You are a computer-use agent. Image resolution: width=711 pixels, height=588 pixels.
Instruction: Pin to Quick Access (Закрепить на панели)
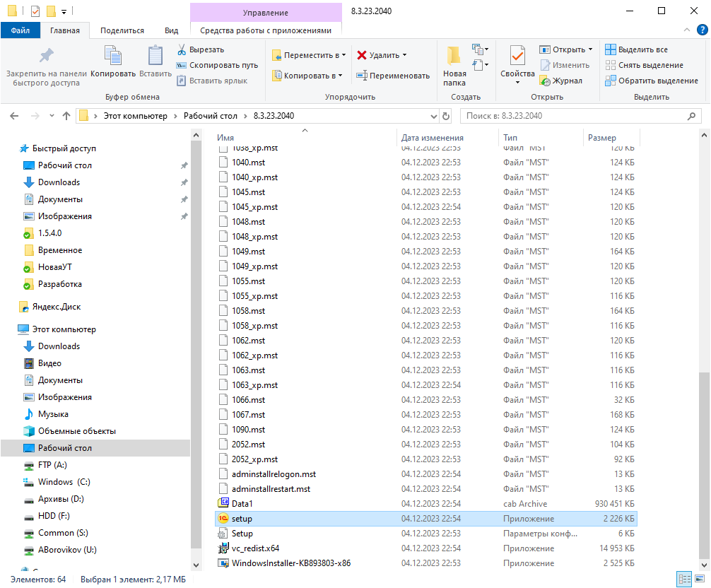tap(46, 66)
